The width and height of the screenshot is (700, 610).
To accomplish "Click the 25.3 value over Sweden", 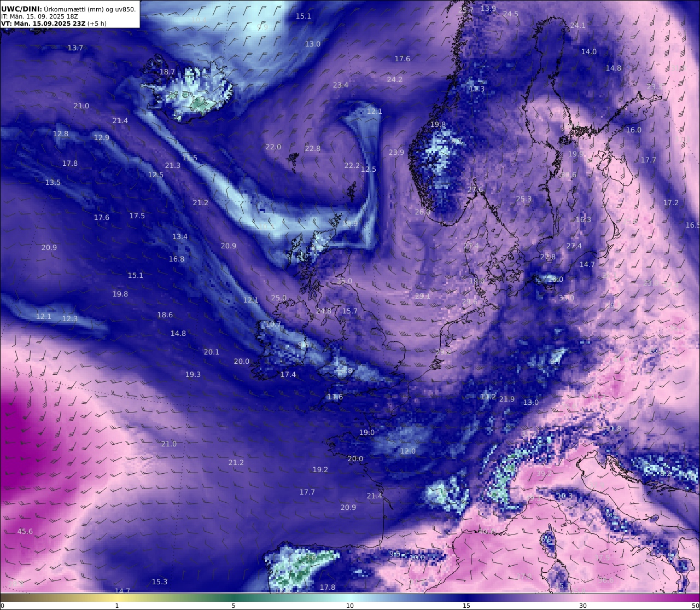I will coord(524,199).
